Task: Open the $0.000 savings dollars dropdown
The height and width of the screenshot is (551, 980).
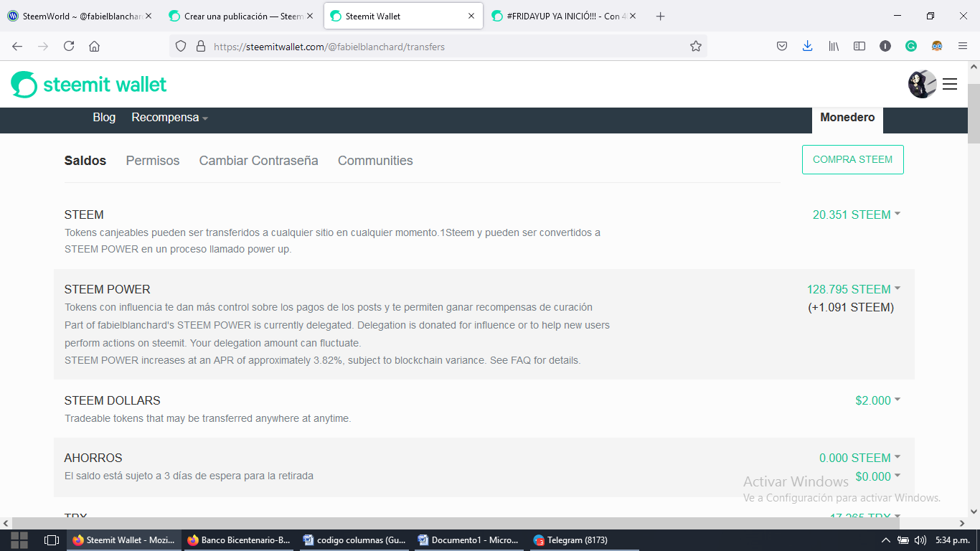Action: coord(878,476)
